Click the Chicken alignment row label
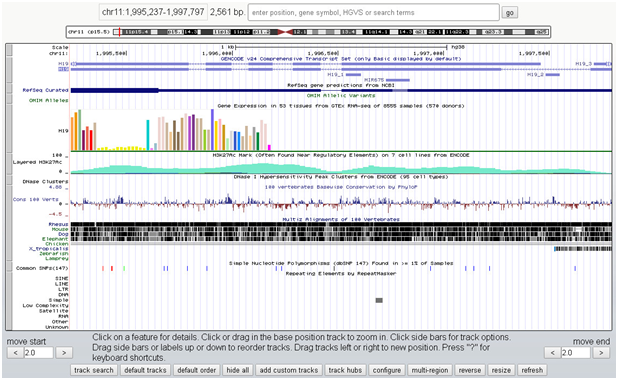Viewport: 618px width, 380px height. click(57, 244)
